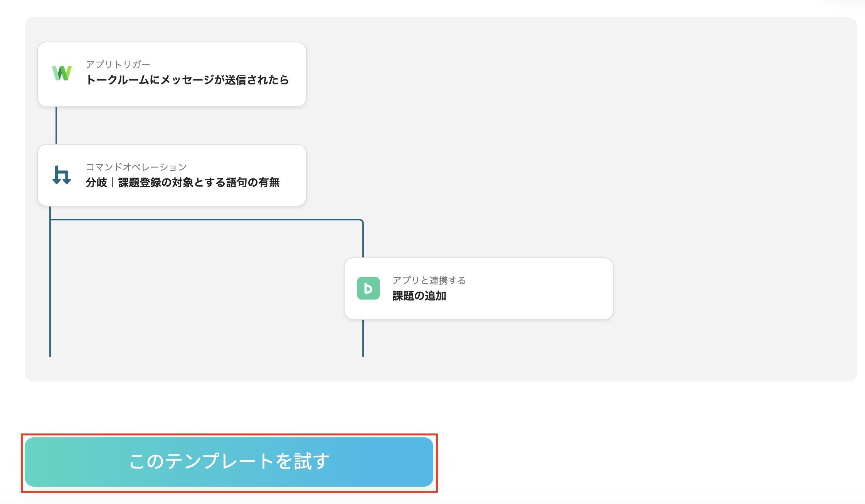Click the connector line between trigger and branch
865x504 pixels.
(x=56, y=125)
